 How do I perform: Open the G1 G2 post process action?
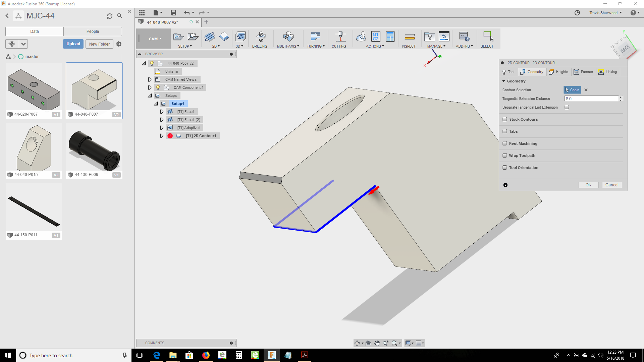tap(375, 37)
